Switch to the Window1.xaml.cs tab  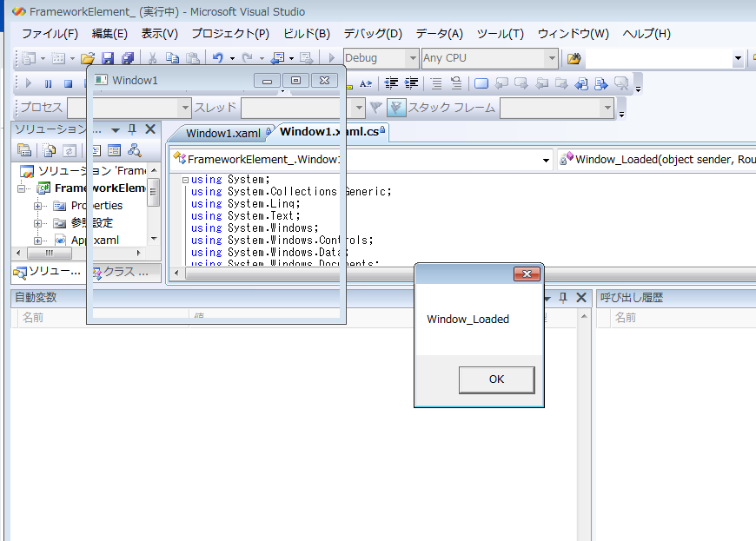click(x=330, y=131)
